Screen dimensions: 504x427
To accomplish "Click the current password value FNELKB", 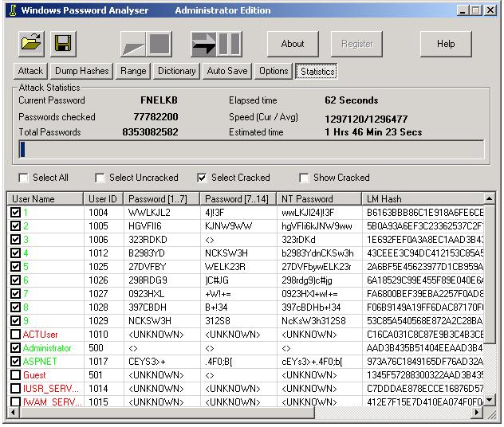I will (x=159, y=100).
